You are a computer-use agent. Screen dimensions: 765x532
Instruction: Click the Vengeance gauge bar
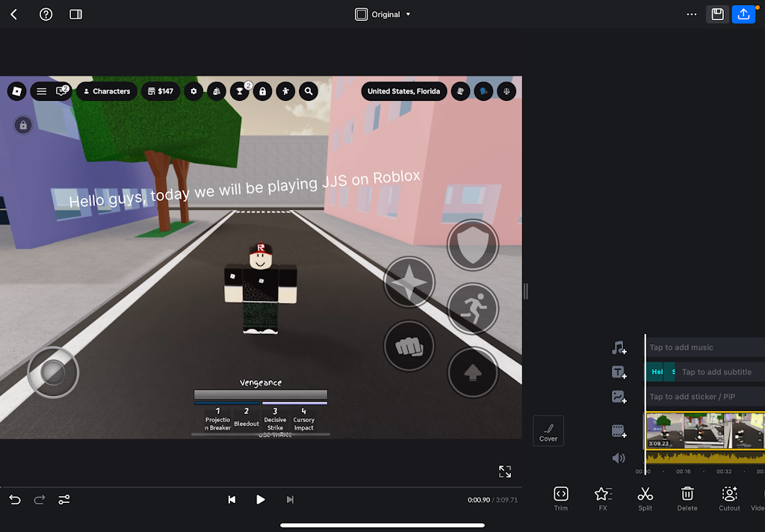261,395
